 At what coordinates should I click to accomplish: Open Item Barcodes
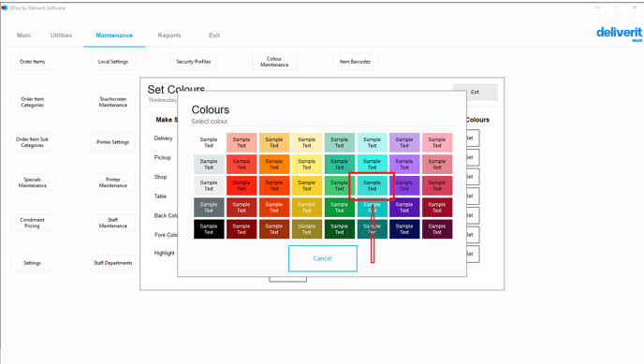(355, 62)
